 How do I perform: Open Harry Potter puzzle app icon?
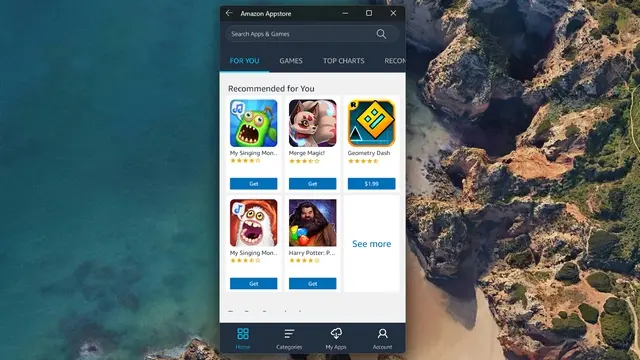313,223
